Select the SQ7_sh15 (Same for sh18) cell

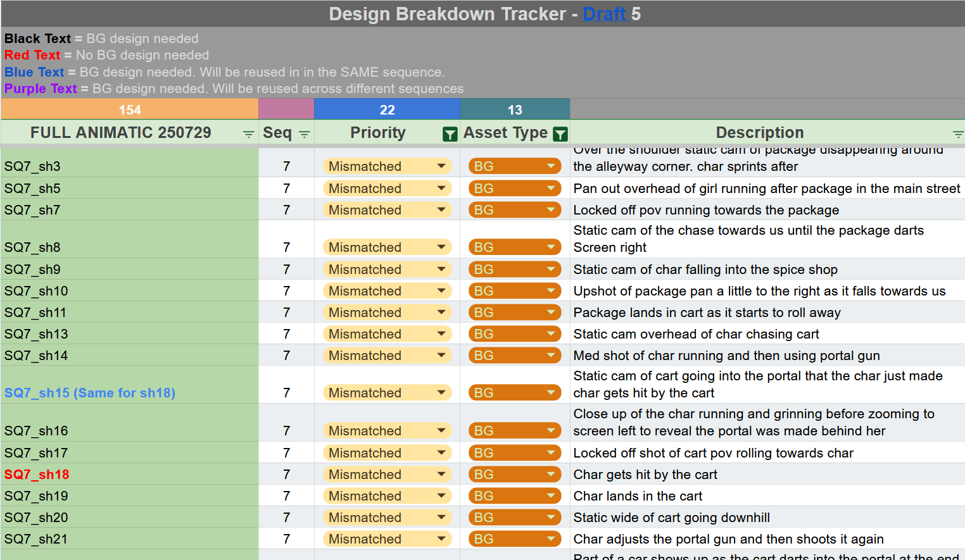[90, 393]
